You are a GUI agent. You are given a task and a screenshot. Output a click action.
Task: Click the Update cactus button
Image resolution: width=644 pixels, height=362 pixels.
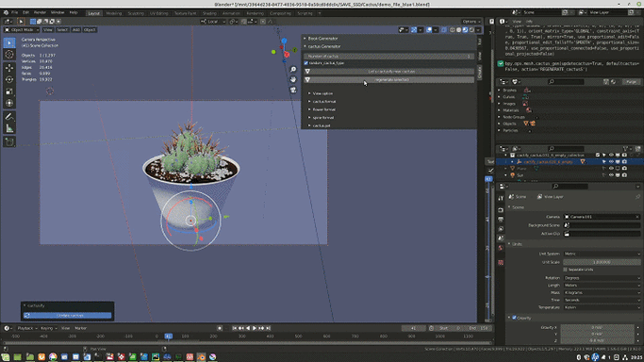click(68, 315)
